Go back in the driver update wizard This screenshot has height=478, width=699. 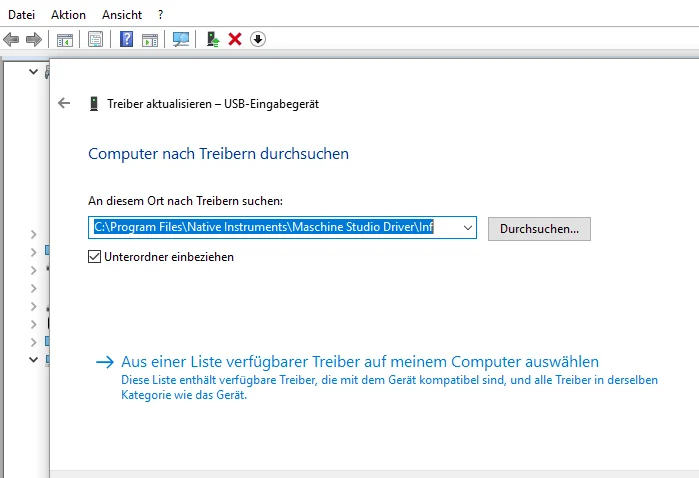coord(64,103)
